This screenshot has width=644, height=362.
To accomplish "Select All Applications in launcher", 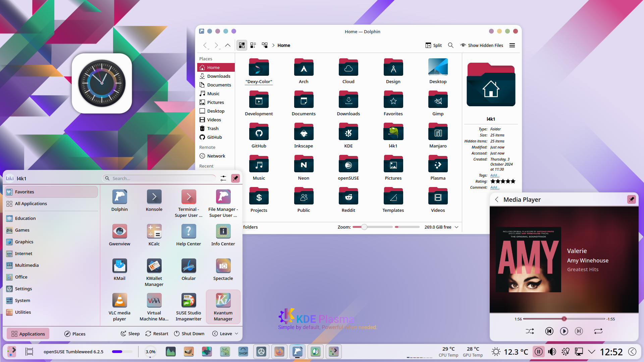I will point(51,203).
